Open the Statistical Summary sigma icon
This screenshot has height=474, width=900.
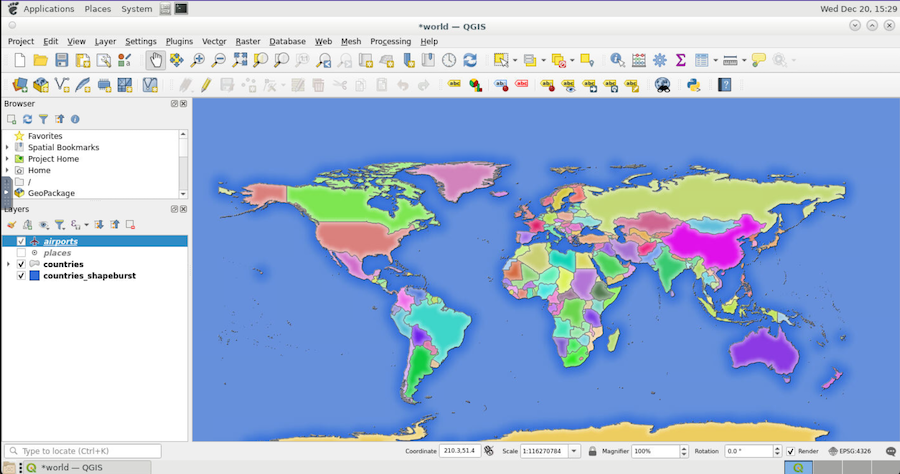point(681,60)
